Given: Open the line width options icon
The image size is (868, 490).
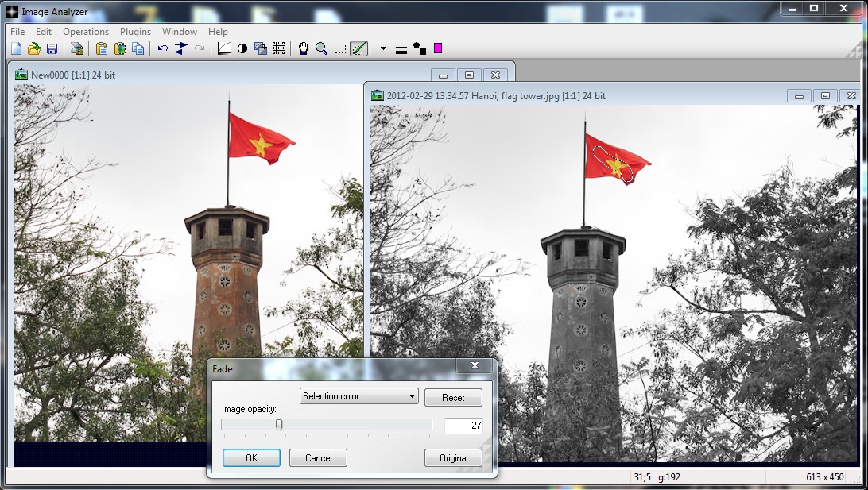Looking at the screenshot, I should 401,48.
